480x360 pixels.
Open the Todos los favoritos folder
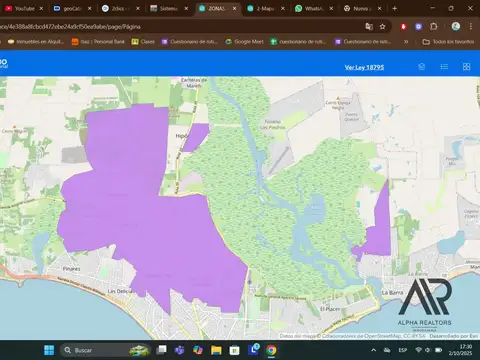pos(448,42)
